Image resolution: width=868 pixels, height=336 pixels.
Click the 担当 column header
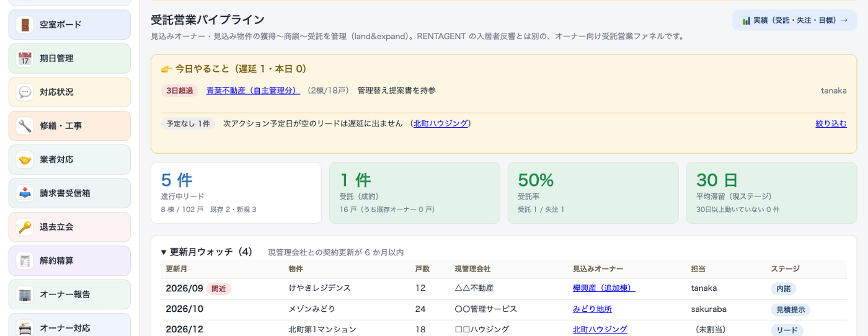[x=698, y=269]
